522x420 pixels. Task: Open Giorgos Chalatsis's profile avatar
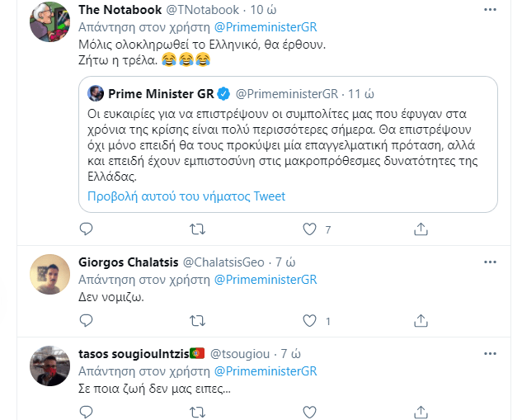tap(49, 275)
